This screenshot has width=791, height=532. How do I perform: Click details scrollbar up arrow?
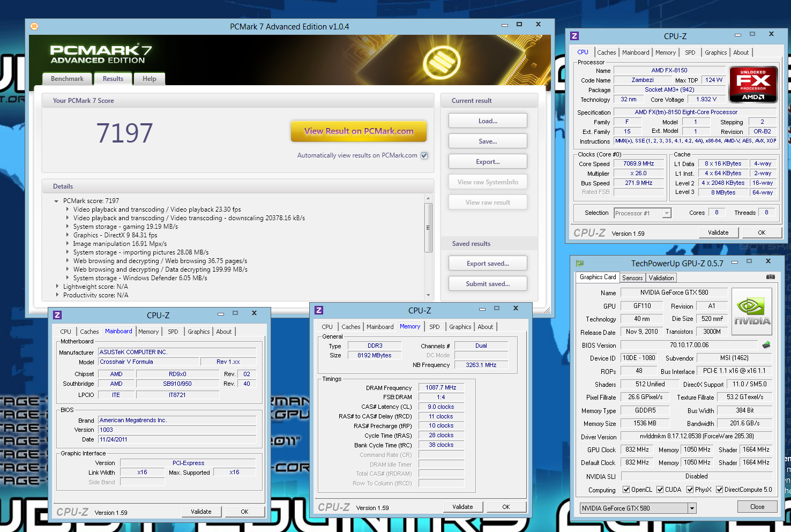tap(428, 198)
